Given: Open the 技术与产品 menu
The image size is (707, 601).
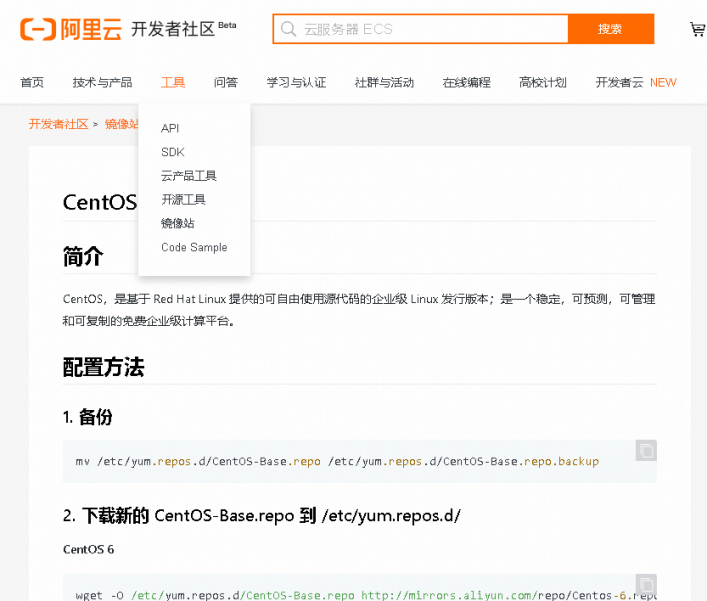Looking at the screenshot, I should point(102,83).
